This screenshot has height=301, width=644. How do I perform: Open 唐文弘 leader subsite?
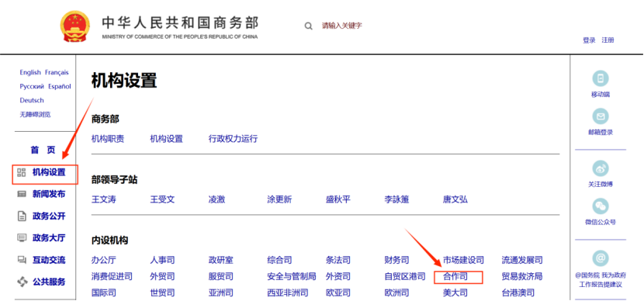[455, 199]
